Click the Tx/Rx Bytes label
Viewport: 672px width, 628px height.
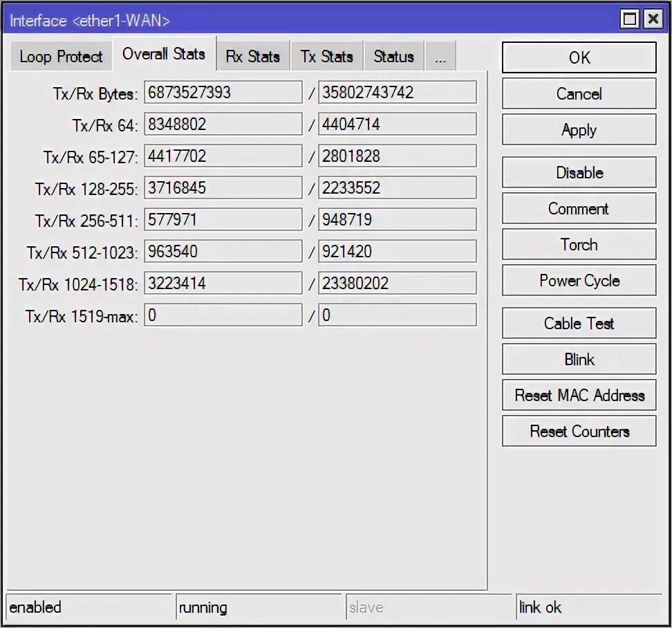[95, 94]
